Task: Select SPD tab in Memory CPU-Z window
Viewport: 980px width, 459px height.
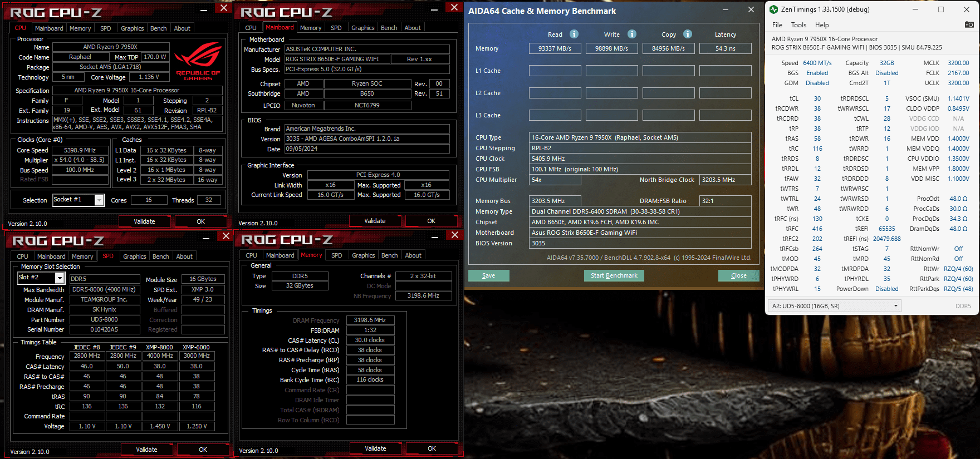Action: 337,255
